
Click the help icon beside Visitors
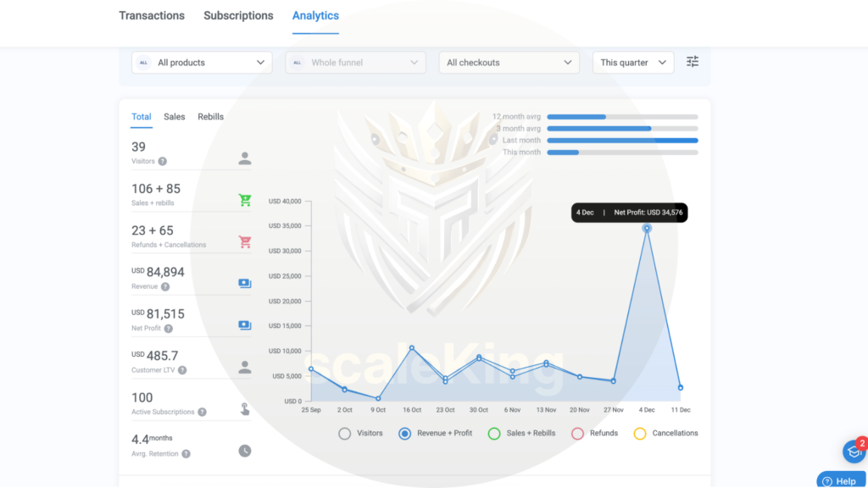point(162,161)
